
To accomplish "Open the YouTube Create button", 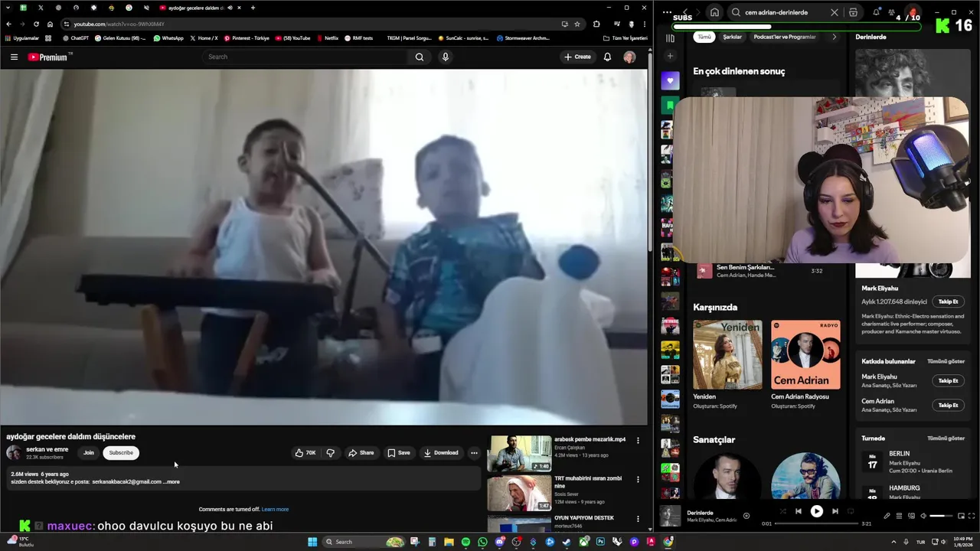I will click(577, 57).
